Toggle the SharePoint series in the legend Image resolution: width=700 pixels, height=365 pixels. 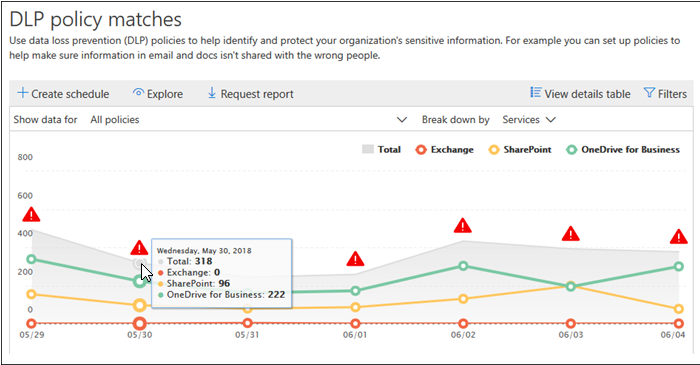(520, 149)
